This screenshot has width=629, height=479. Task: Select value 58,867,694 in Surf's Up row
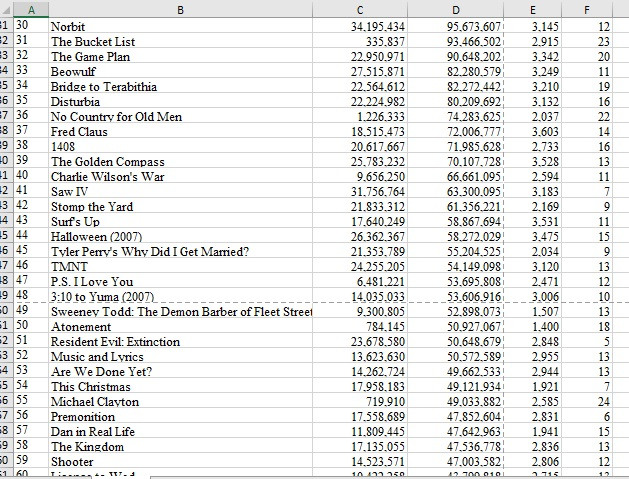pyautogui.click(x=455, y=221)
